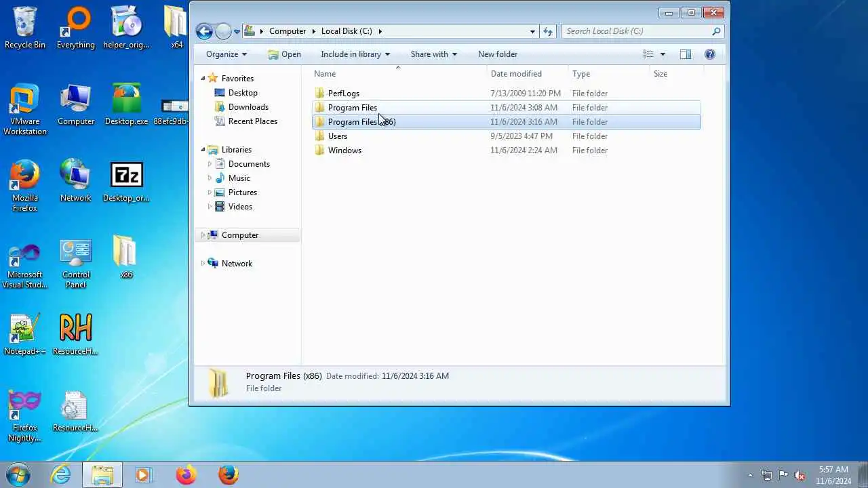This screenshot has height=488, width=868.
Task: Select Firefox Nightly desktop icon
Action: point(25,417)
